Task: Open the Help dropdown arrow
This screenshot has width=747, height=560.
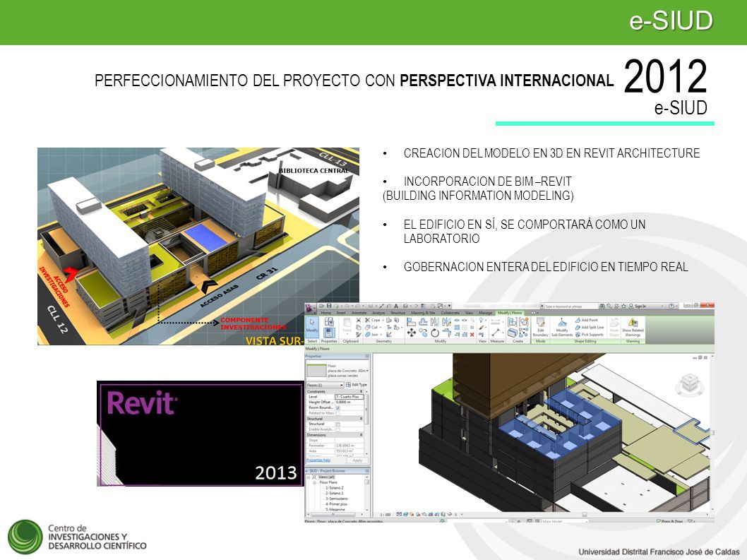Action: pos(676,306)
